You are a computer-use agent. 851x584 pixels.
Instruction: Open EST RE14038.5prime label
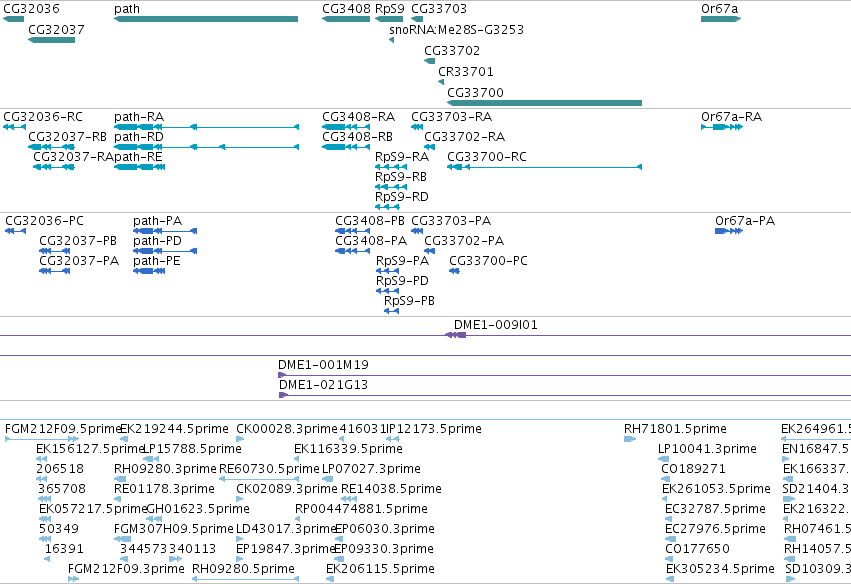point(391,489)
